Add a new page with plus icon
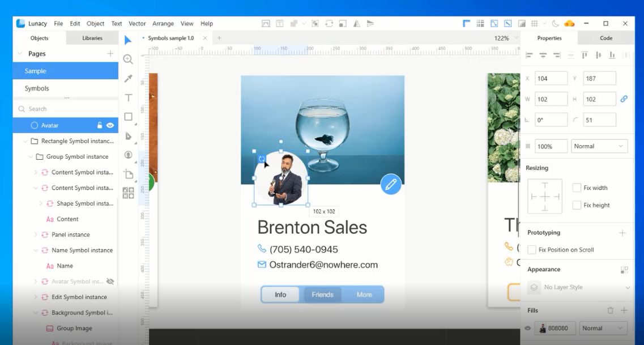The width and height of the screenshot is (644, 345). 110,54
